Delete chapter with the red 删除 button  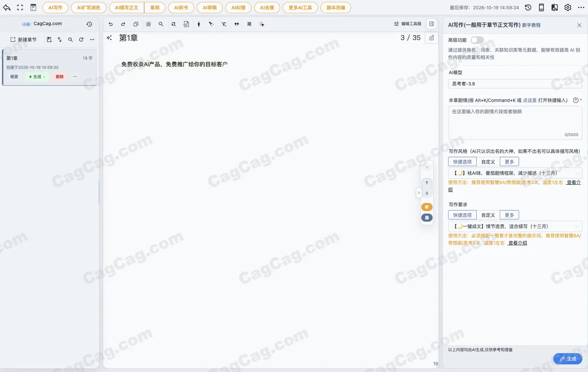click(x=60, y=77)
